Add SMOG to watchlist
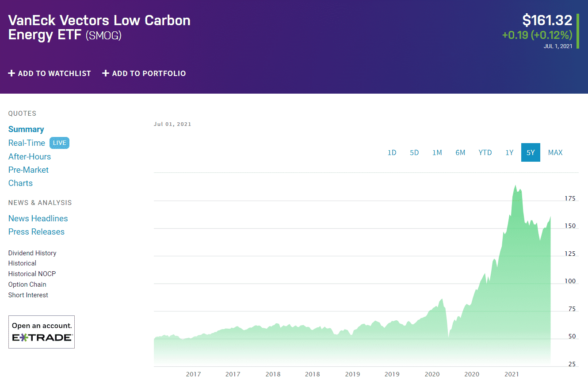 pyautogui.click(x=50, y=73)
